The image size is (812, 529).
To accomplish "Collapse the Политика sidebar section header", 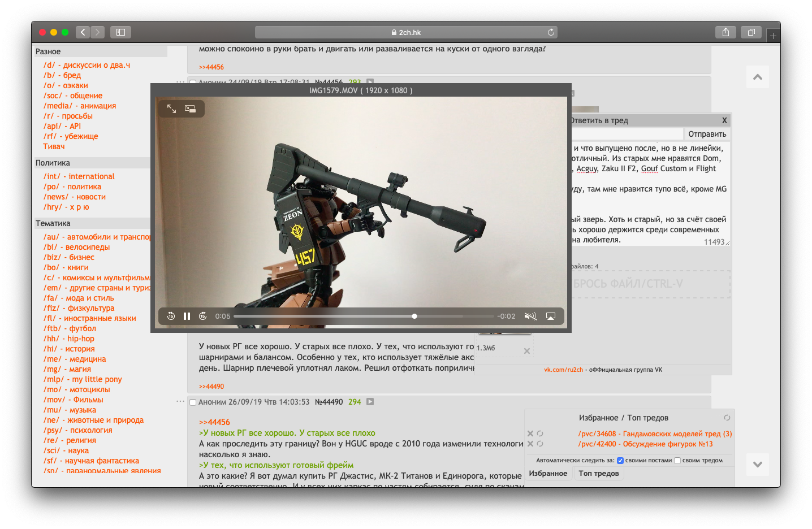I will [92, 163].
